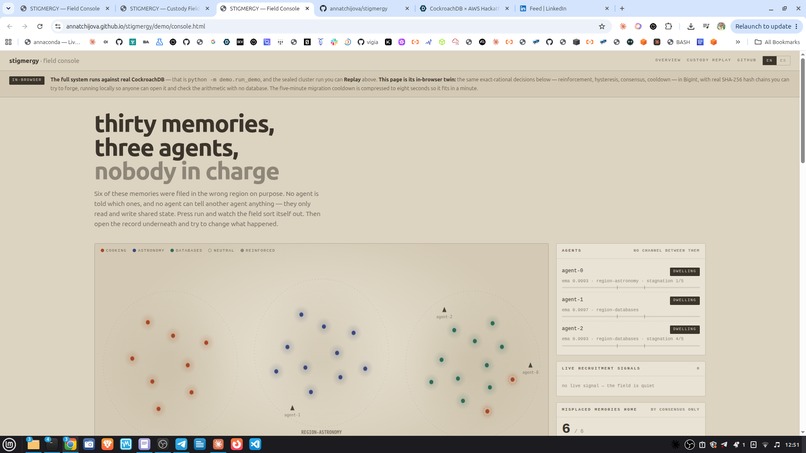This screenshot has height=453, width=806.
Task: Click the REGION-ASTRONOMY label
Action: 321,432
